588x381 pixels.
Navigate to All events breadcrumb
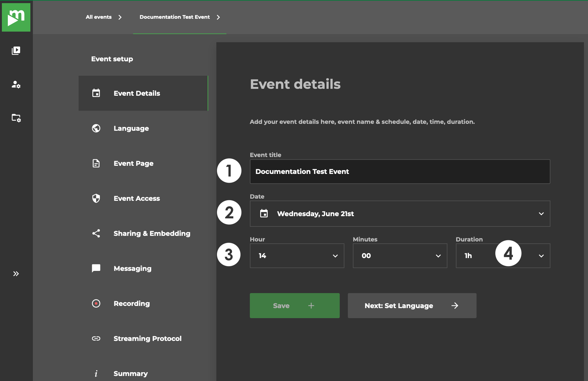tap(99, 17)
